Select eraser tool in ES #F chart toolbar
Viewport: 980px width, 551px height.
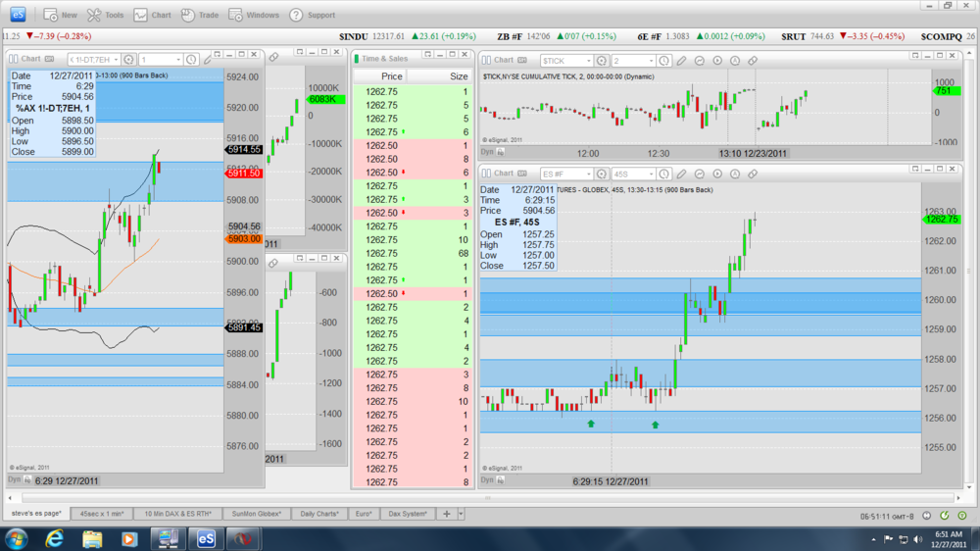pyautogui.click(x=753, y=174)
